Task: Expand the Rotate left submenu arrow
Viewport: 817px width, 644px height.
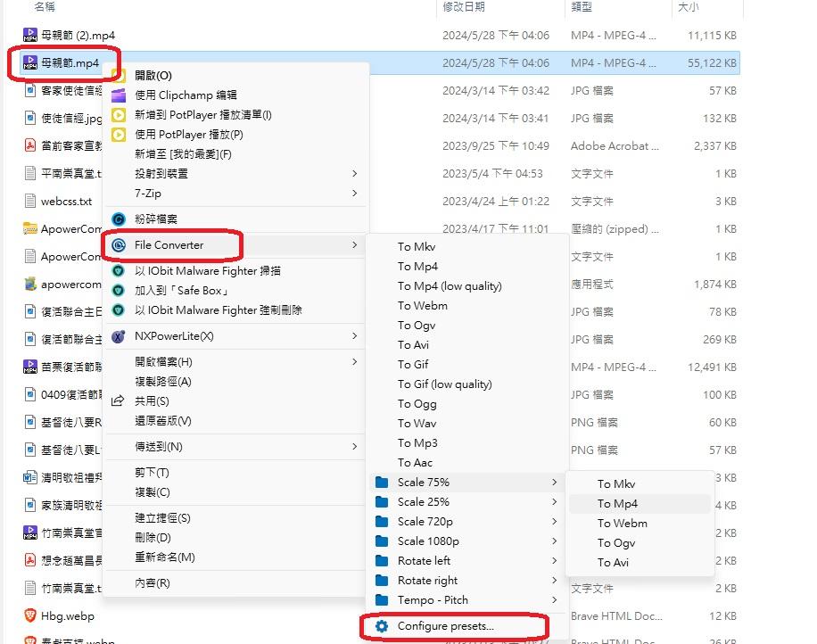Action: pos(554,561)
